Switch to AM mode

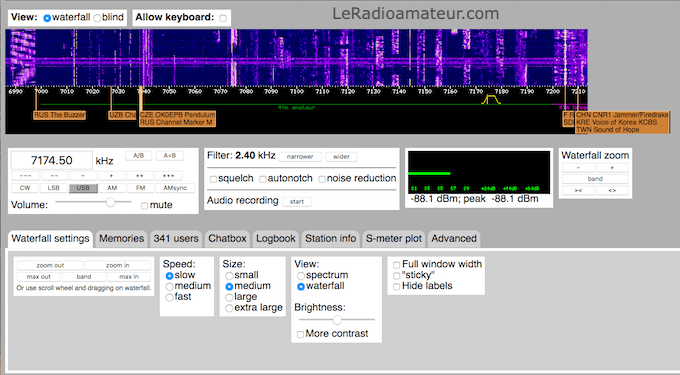112,188
